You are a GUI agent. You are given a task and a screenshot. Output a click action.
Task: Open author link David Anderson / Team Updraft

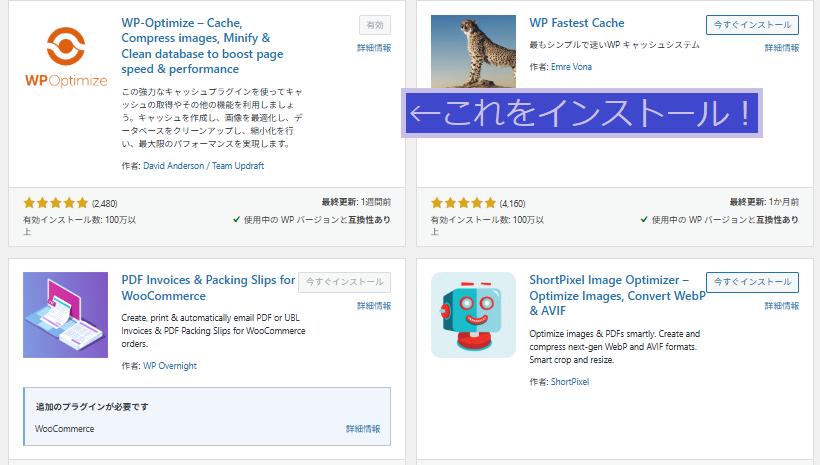tap(203, 166)
